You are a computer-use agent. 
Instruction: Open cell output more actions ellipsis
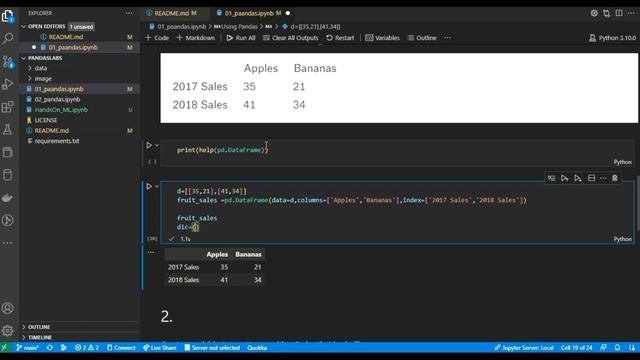tap(151, 252)
